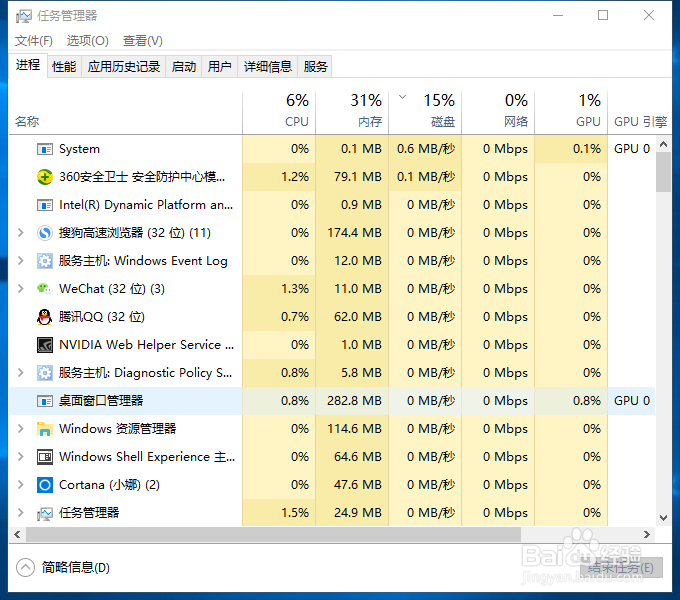Expand 服务主机: Windows Event Log group
680x600 pixels.
[x=20, y=261]
